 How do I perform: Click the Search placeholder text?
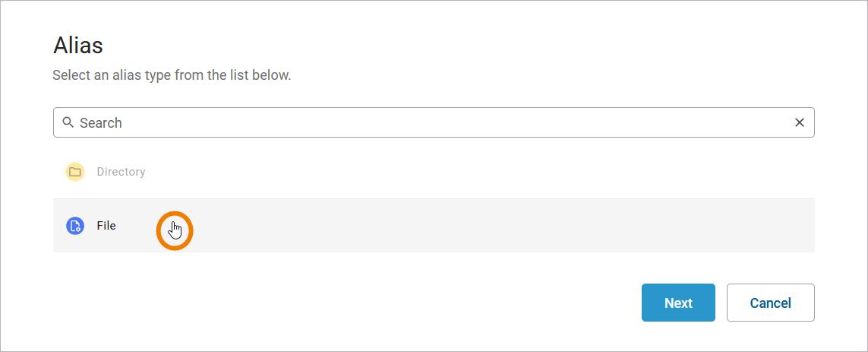tap(101, 122)
